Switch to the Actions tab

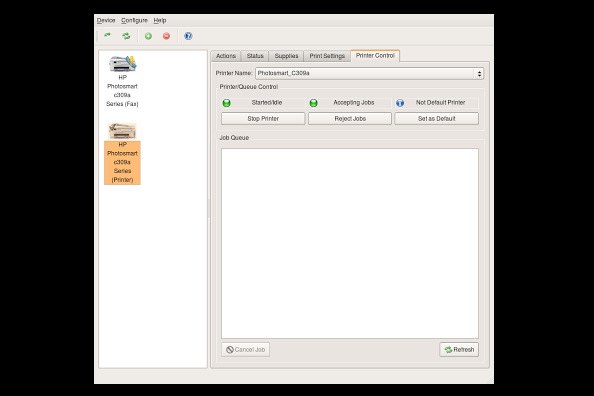(x=226, y=56)
